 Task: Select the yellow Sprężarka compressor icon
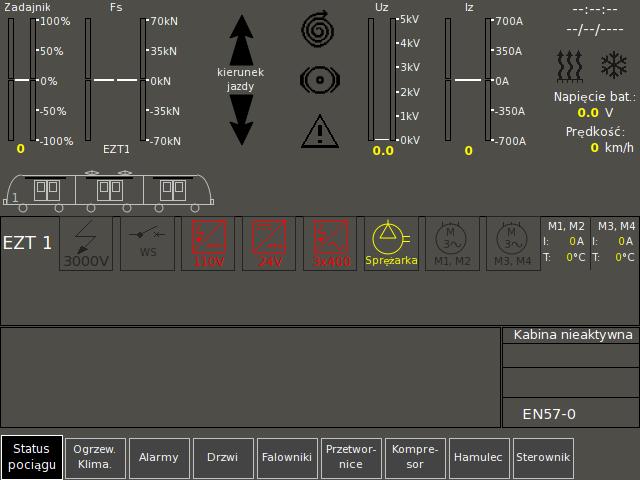pos(391,244)
